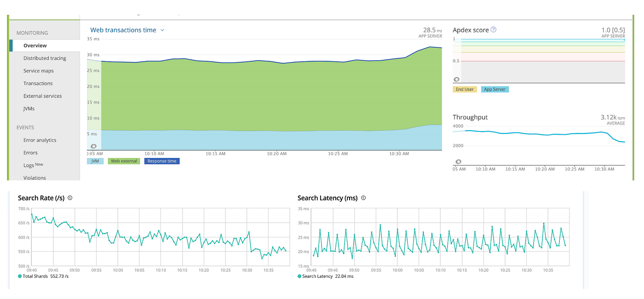Screen dimensions: 644x299
Task: Click the Search Rate info icon
Action: point(70,198)
